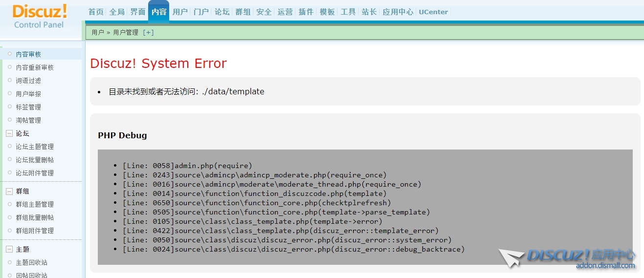Click the Discuz! System Error heading
This screenshot has height=278, width=644.
(x=158, y=64)
